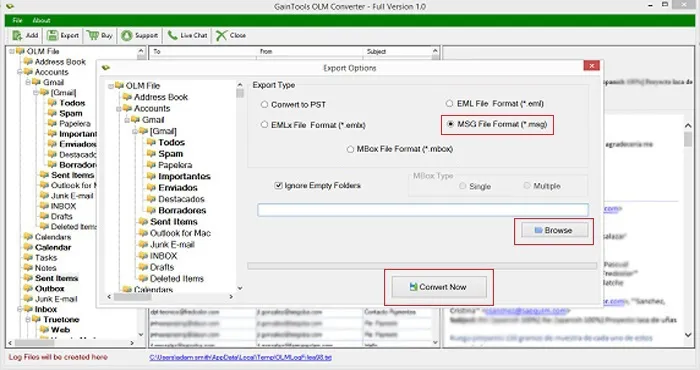The width and height of the screenshot is (700, 370).
Task: Select MBox File Format radio button
Action: (350, 149)
